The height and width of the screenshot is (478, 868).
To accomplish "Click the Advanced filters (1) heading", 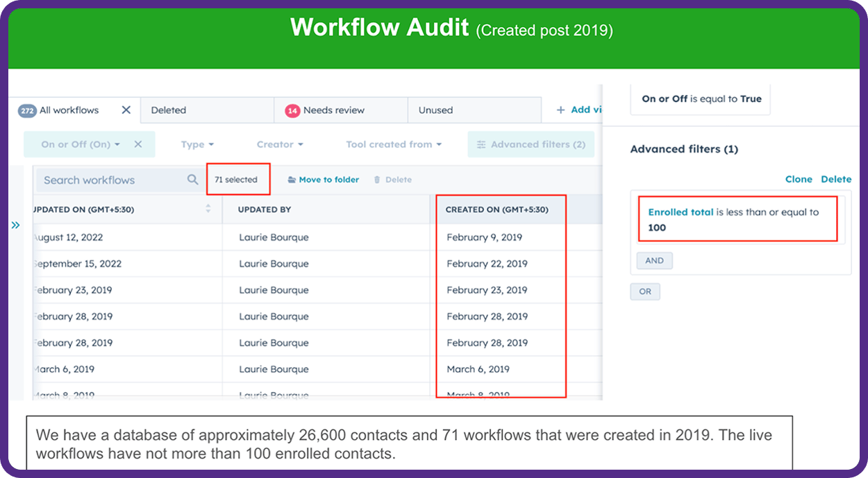I will click(684, 149).
